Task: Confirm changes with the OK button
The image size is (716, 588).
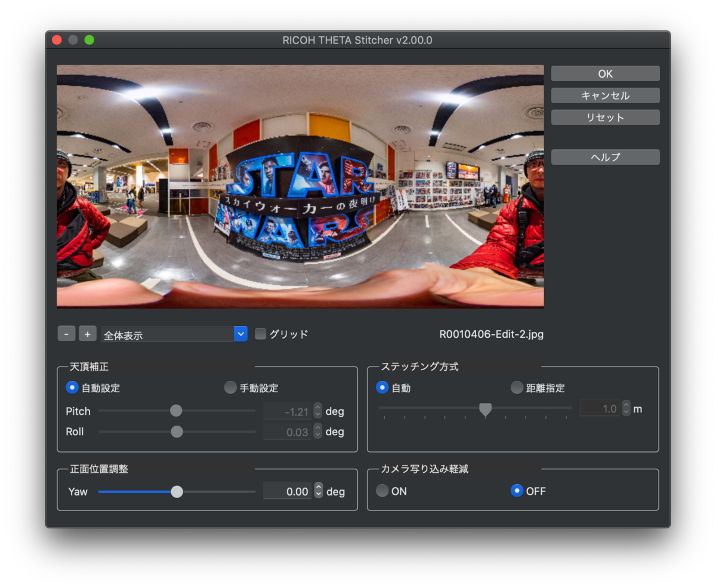Action: pyautogui.click(x=605, y=73)
